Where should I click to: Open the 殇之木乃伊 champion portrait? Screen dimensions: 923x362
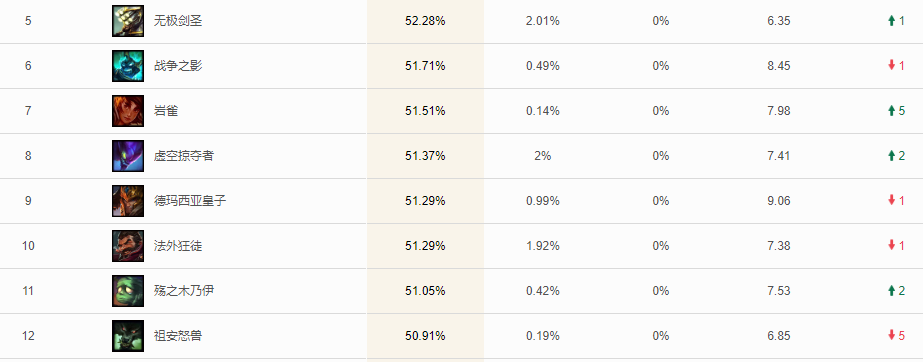[128, 291]
